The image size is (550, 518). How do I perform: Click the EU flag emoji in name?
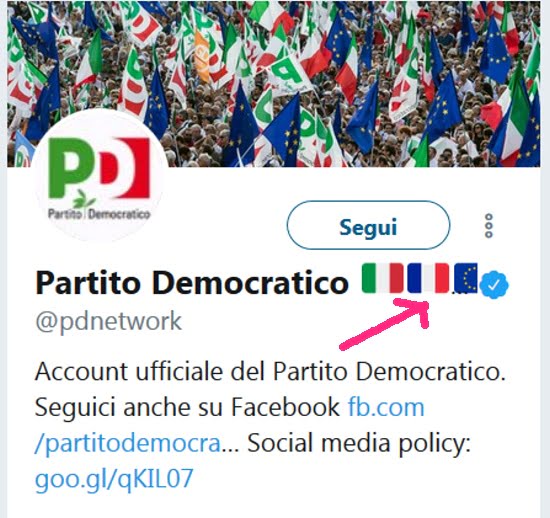coord(466,278)
